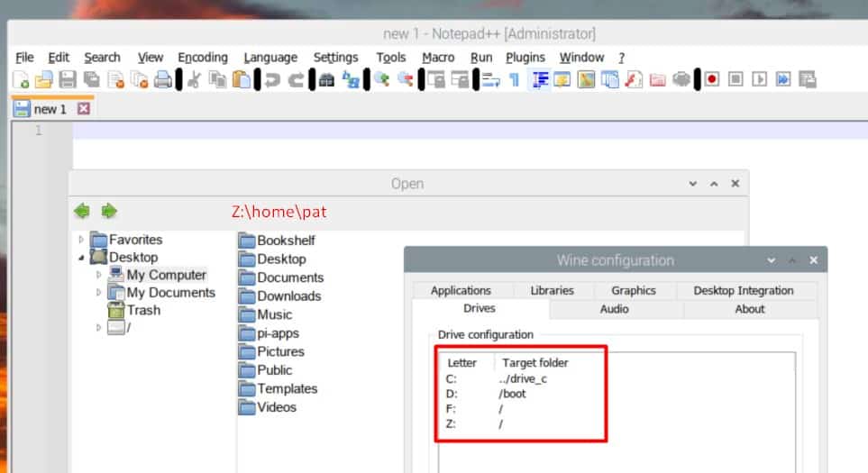The height and width of the screenshot is (473, 868).
Task: Click the Save toolbar icon
Action: point(68,79)
